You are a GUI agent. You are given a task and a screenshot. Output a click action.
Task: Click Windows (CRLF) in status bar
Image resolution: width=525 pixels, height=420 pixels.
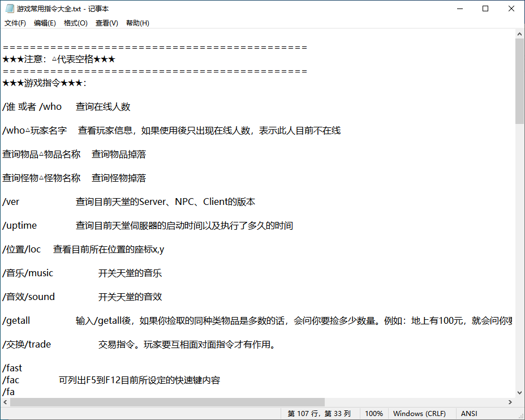[x=419, y=414]
